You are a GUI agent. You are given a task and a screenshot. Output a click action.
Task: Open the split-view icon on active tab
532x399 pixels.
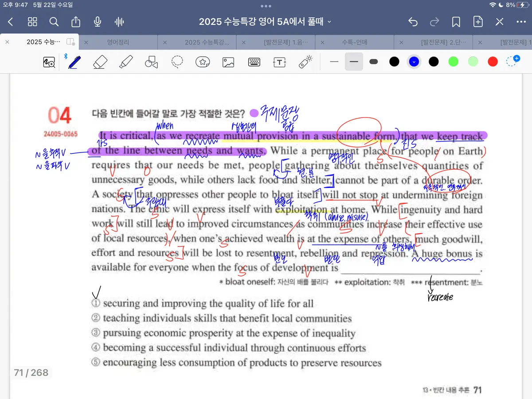[x=70, y=42]
